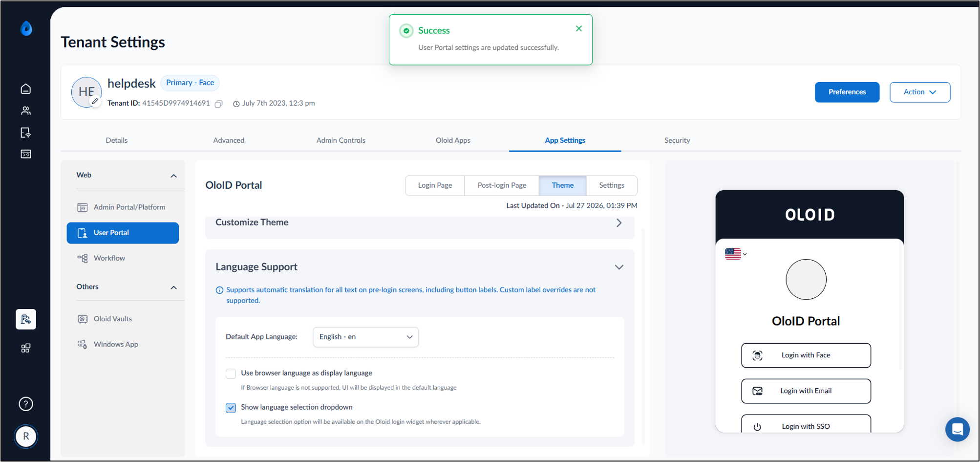Viewport: 980px width, 462px height.
Task: Open the apps grid sidebar icon
Action: [26, 348]
